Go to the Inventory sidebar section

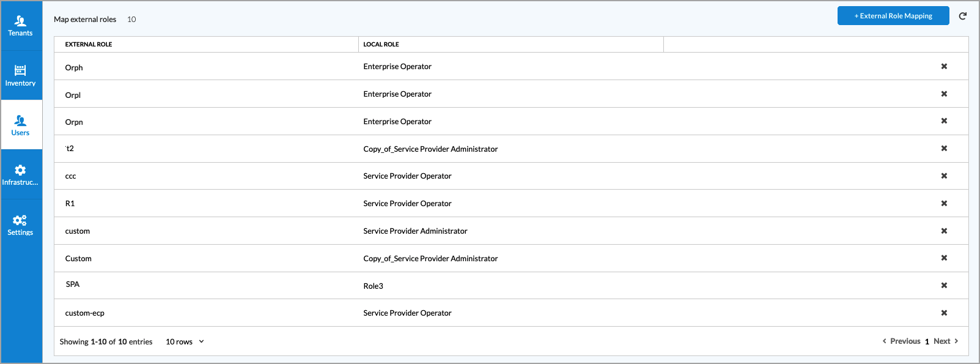[21, 75]
